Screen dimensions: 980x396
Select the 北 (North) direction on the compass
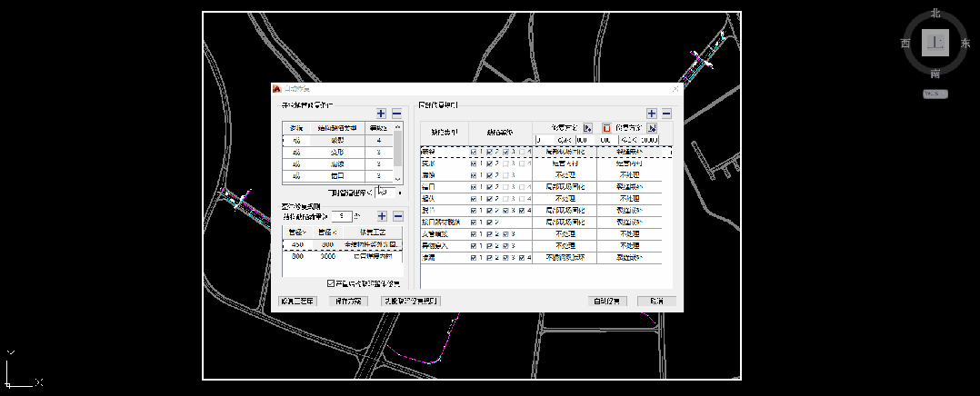tap(935, 14)
